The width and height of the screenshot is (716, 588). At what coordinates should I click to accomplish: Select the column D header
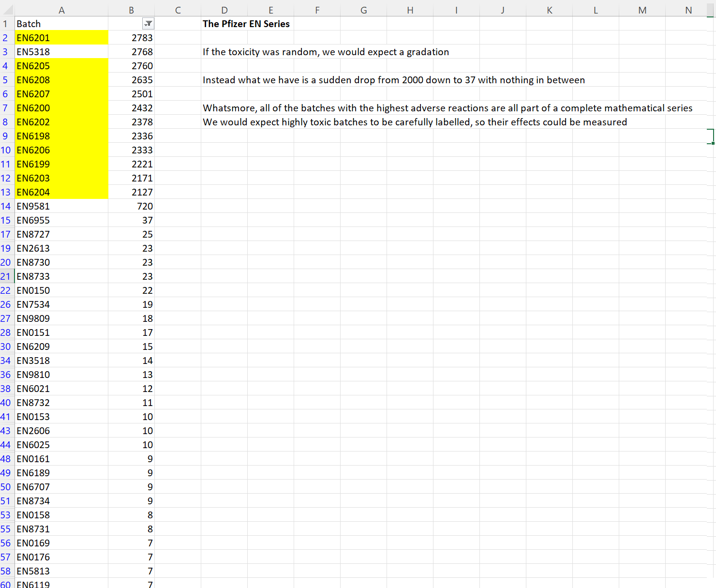(x=224, y=10)
